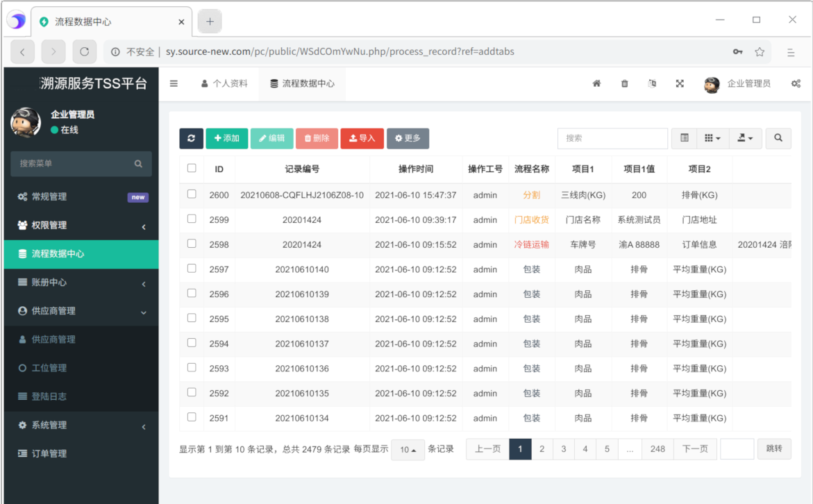Go to page 248 in pagination
The image size is (813, 504).
(657, 449)
